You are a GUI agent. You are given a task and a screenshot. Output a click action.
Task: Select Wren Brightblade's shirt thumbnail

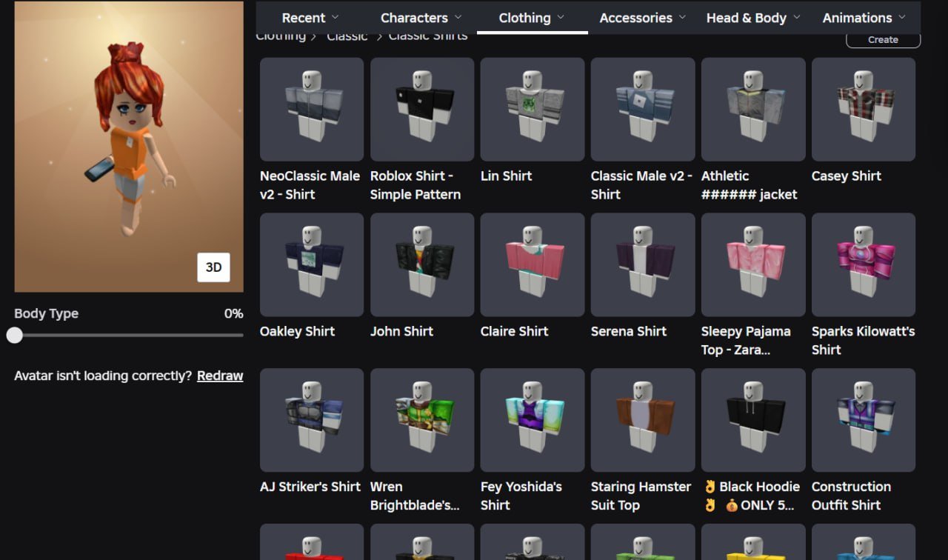coord(421,421)
